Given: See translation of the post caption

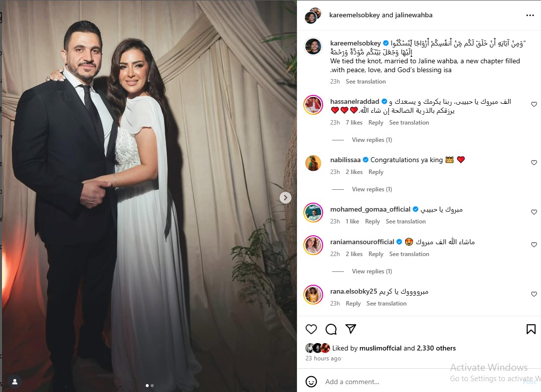Looking at the screenshot, I should tap(366, 82).
